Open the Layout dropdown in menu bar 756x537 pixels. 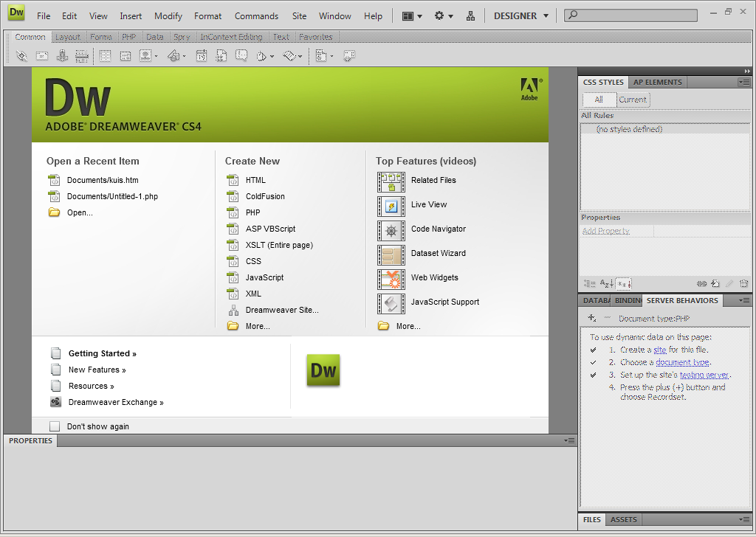pyautogui.click(x=412, y=15)
